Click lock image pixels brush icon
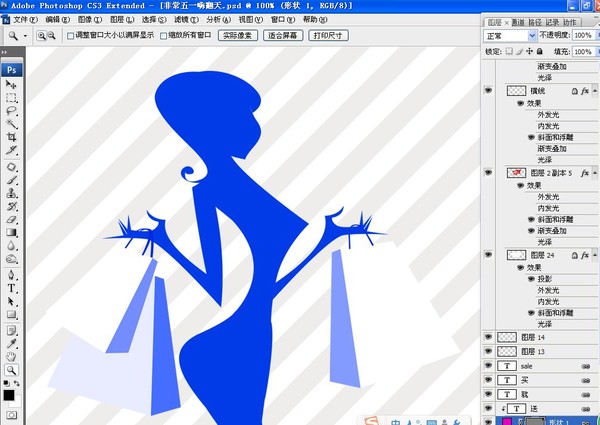Screen dimensions: 600x425 point(519,51)
